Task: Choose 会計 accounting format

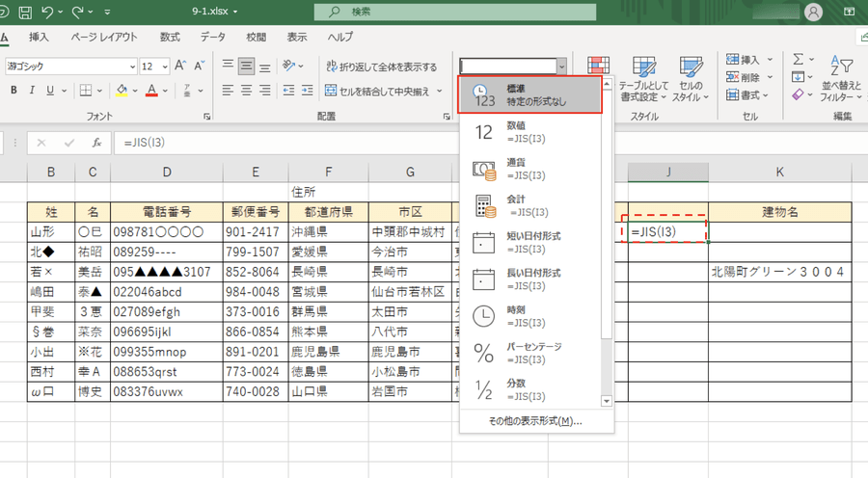Action: click(x=529, y=206)
